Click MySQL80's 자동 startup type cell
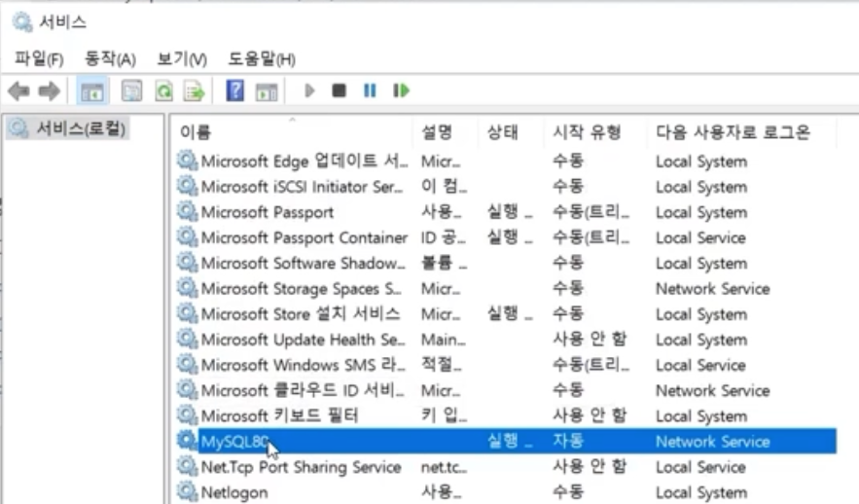Screen dimensions: 859x504 point(568,441)
